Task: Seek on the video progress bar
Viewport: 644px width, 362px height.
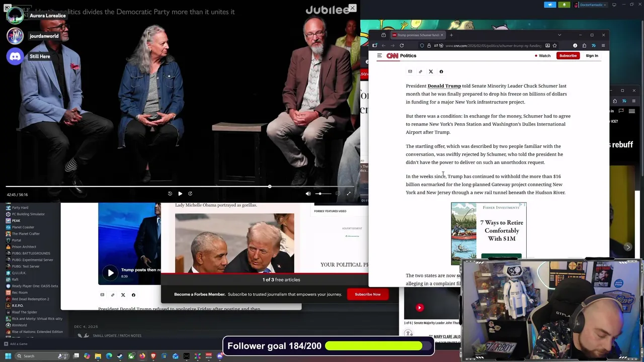Action: click(x=180, y=187)
